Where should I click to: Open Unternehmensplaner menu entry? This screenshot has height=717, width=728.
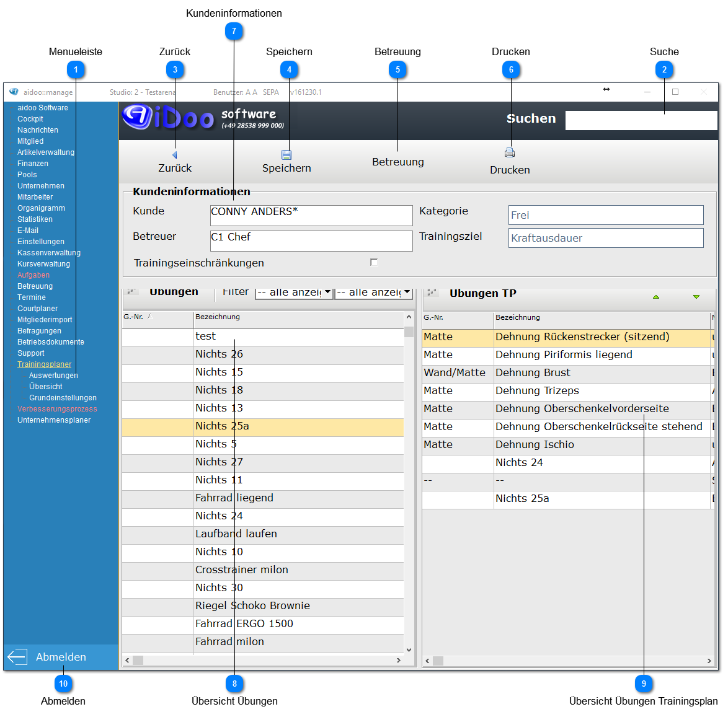point(54,420)
